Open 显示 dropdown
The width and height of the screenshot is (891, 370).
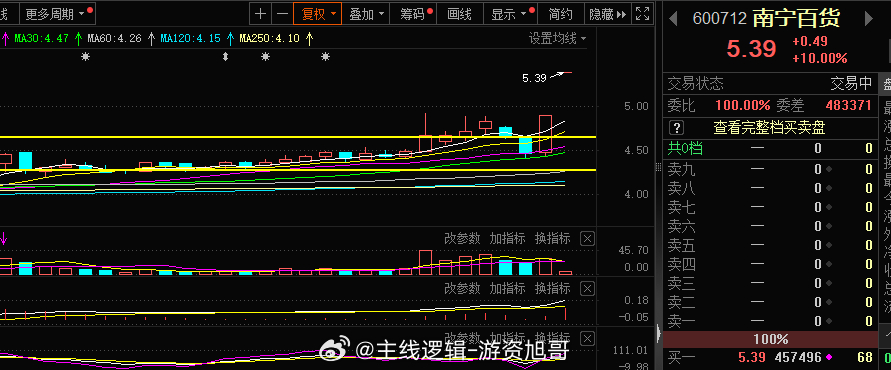pos(511,14)
